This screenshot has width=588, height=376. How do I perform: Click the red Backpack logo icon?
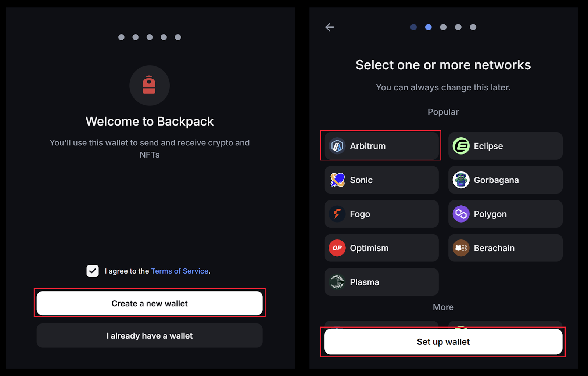149,85
